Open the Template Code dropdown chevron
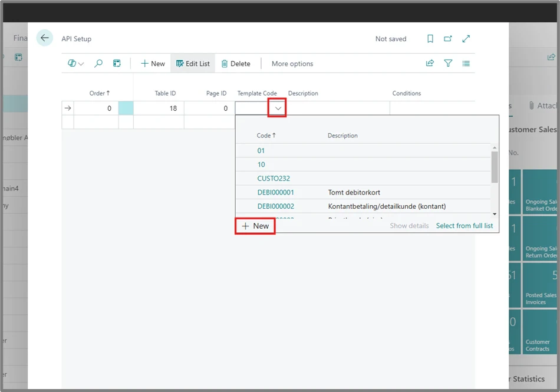 (x=278, y=108)
